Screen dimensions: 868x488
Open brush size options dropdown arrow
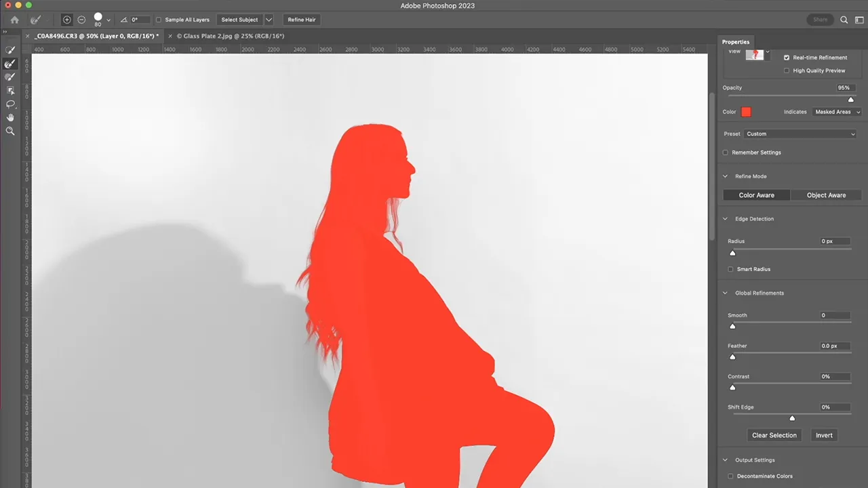[x=108, y=20]
